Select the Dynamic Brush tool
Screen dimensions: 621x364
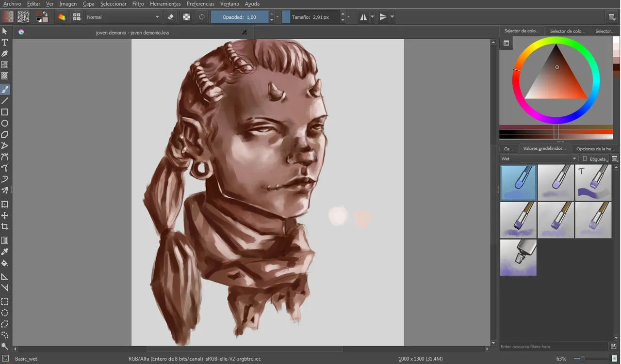[5, 179]
